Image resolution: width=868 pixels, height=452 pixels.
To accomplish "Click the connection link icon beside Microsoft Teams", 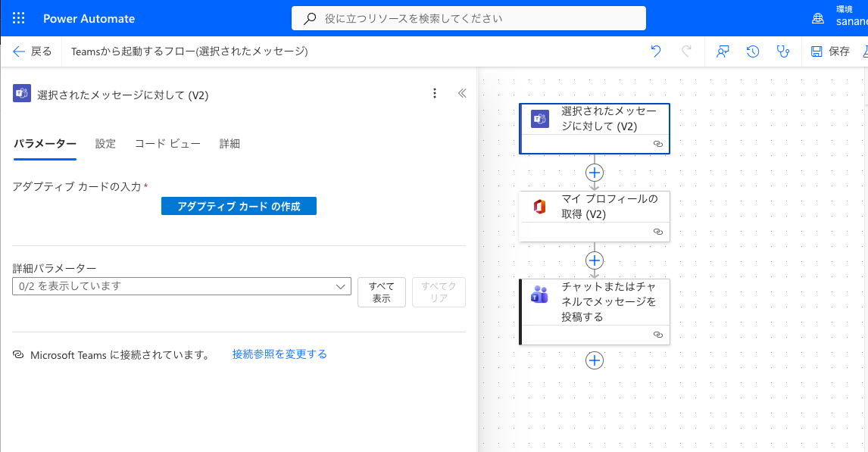I will [18, 354].
